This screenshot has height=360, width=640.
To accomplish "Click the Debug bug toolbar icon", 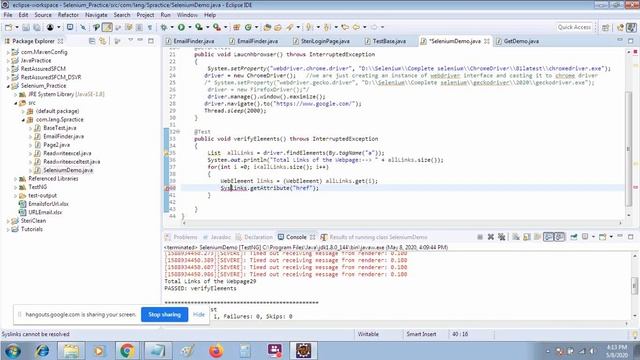I will 164,27.
